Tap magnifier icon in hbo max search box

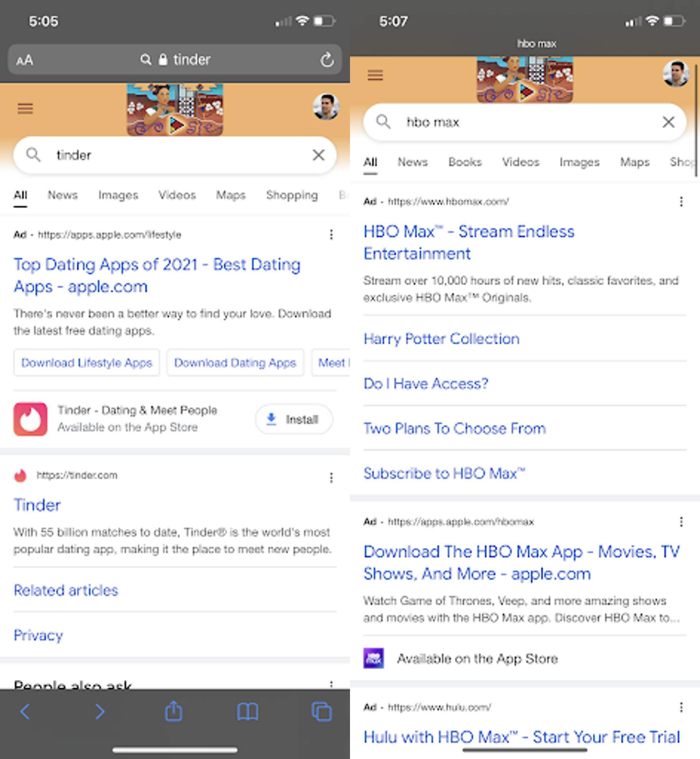pos(383,122)
